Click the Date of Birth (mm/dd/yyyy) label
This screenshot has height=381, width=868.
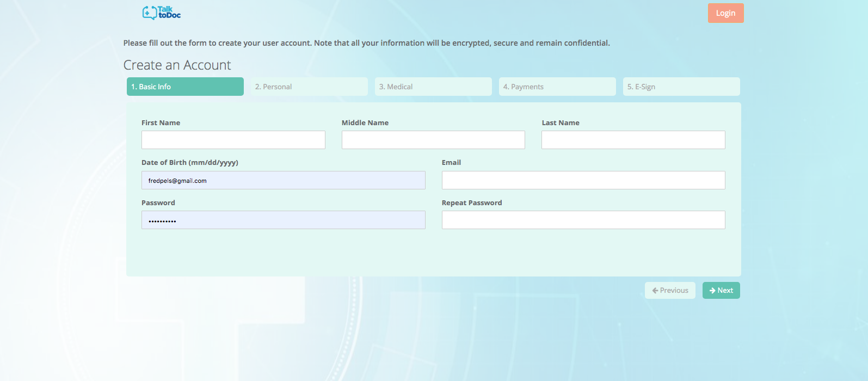click(x=190, y=163)
